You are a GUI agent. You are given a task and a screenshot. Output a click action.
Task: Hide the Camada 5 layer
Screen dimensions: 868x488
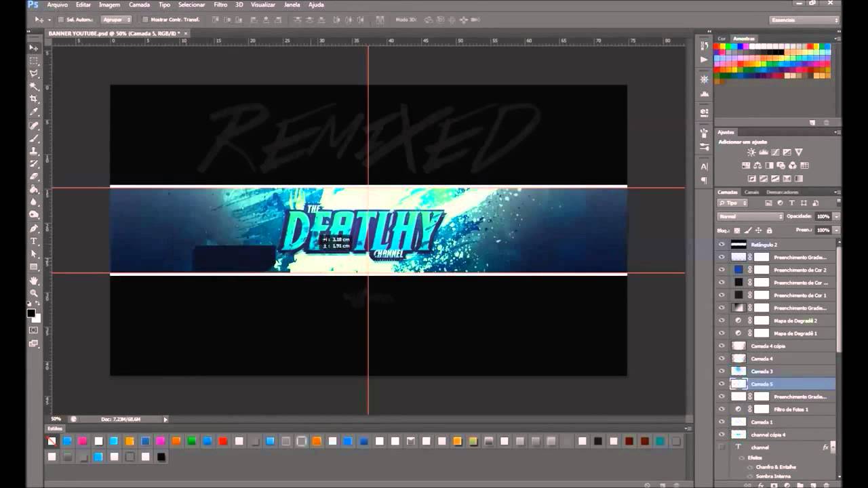[722, 384]
